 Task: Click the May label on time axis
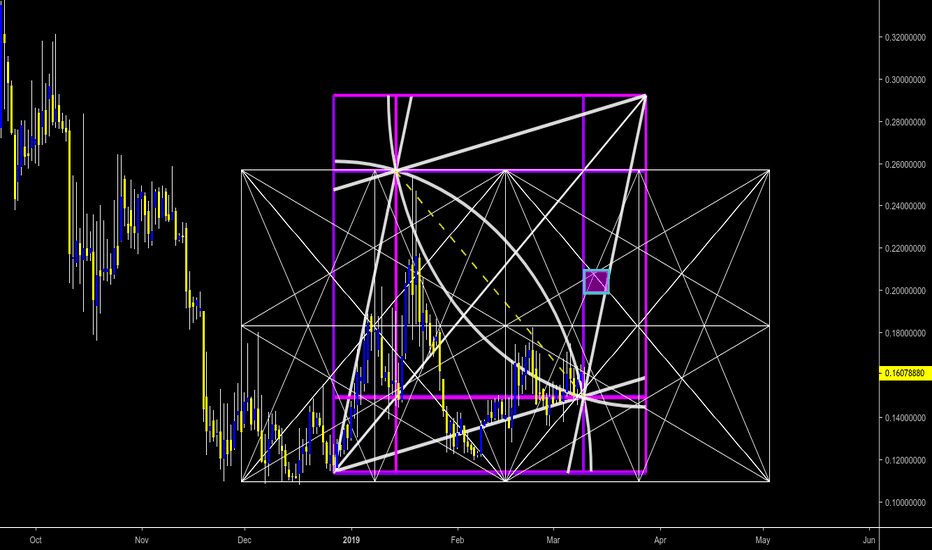pos(763,540)
